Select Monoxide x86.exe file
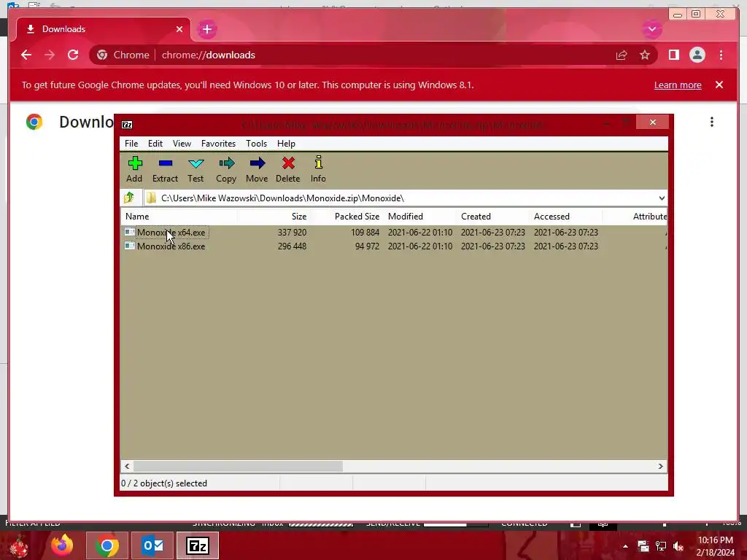This screenshot has height=560, width=747. coord(171,246)
